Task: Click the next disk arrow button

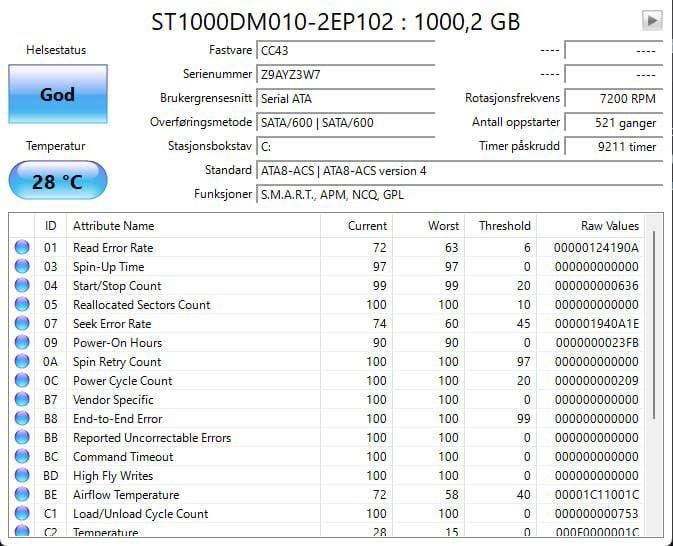Action: point(652,20)
